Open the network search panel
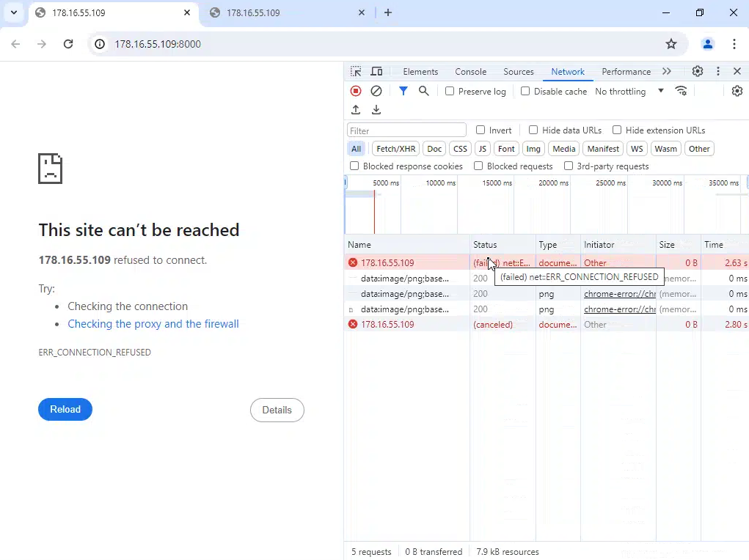Screen dimensions: 749x560 [x=423, y=91]
